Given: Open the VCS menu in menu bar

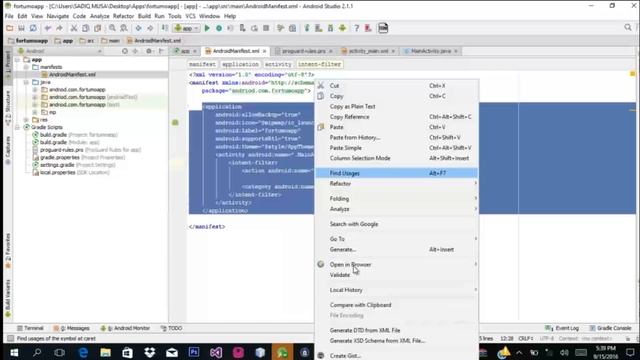Looking at the screenshot, I should pyautogui.click(x=190, y=16).
